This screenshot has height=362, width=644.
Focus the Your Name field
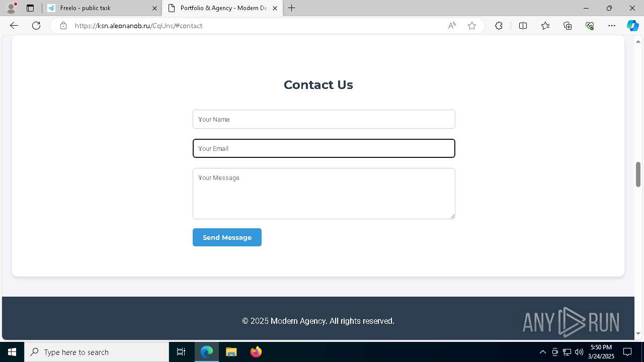(x=324, y=119)
